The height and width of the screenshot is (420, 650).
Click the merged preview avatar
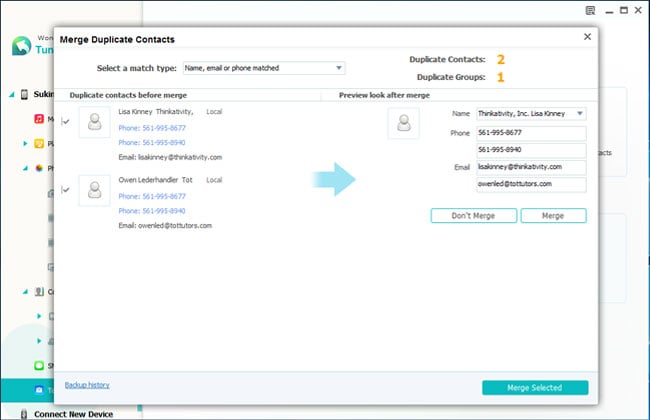coord(404,123)
